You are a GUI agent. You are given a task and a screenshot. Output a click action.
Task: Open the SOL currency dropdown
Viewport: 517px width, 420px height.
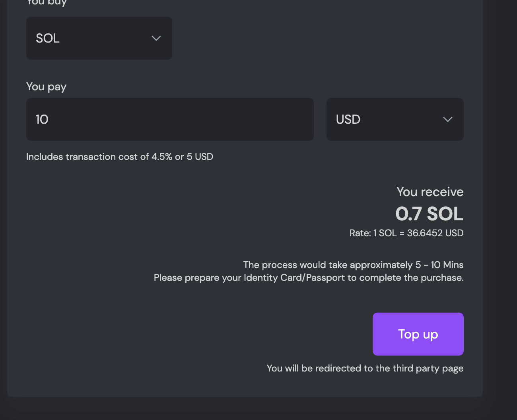click(99, 38)
